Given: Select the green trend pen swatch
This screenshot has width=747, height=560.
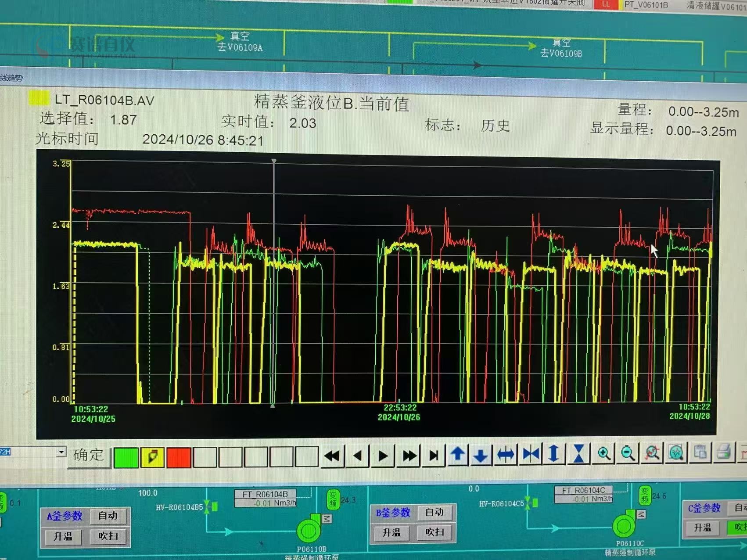Looking at the screenshot, I should [x=126, y=457].
